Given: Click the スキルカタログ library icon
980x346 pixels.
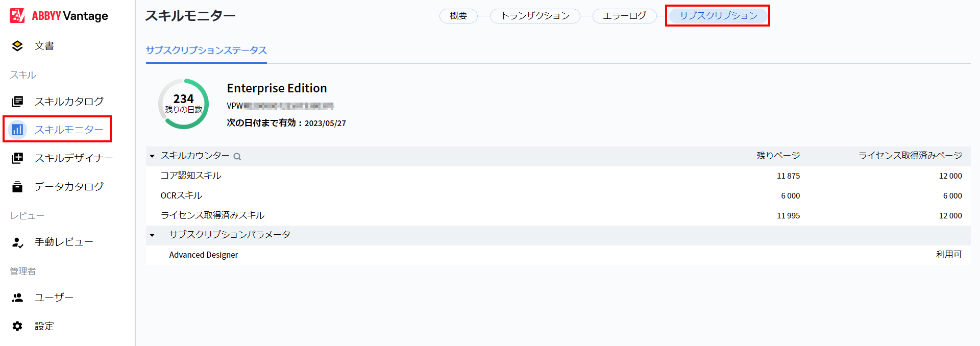Looking at the screenshot, I should 17,102.
